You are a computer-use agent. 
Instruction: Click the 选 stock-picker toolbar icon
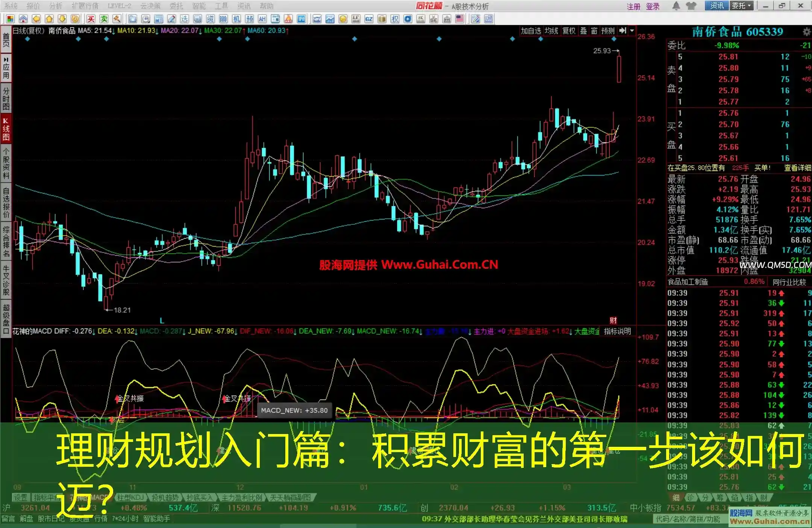coord(184,19)
